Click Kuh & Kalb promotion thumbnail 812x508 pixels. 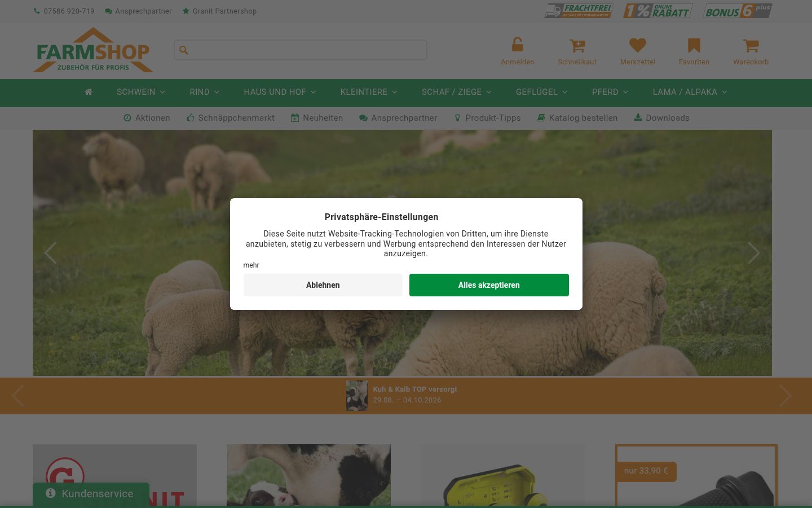(357, 396)
